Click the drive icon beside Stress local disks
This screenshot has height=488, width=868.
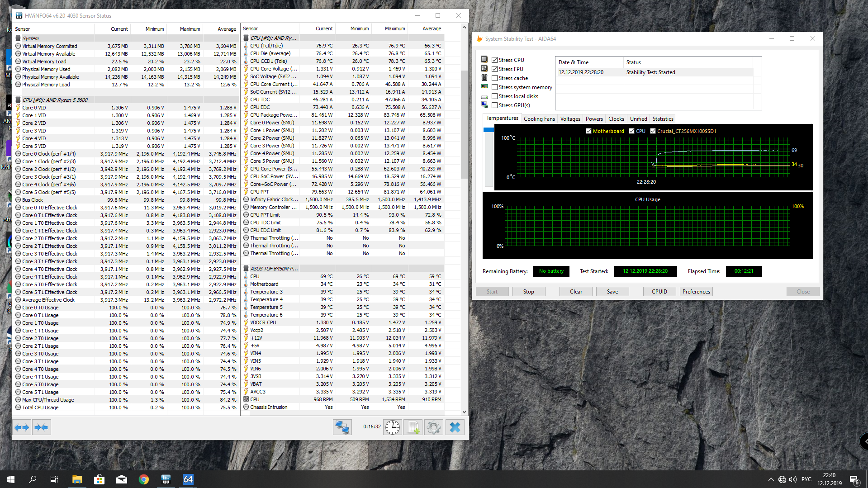(x=484, y=96)
